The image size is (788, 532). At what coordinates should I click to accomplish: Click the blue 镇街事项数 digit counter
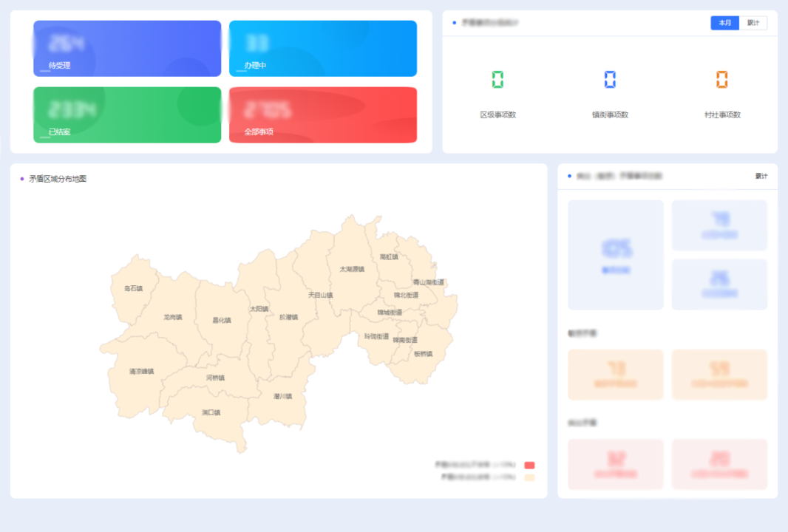click(610, 79)
